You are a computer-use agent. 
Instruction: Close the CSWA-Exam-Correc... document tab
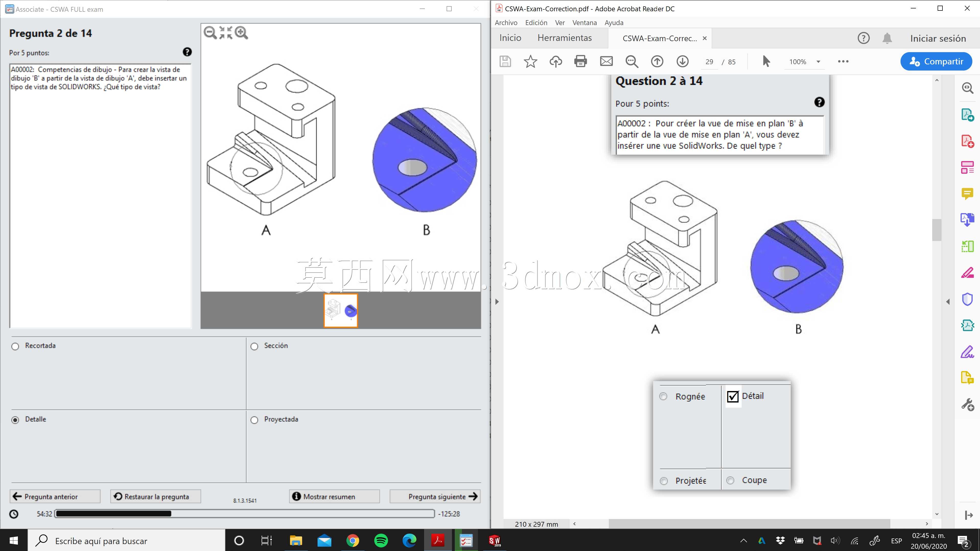(705, 38)
